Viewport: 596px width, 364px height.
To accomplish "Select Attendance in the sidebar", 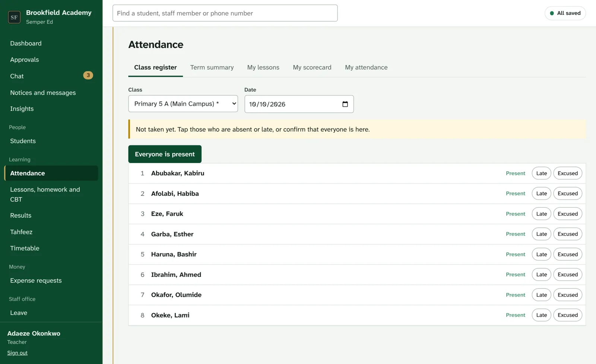I will tap(51, 173).
